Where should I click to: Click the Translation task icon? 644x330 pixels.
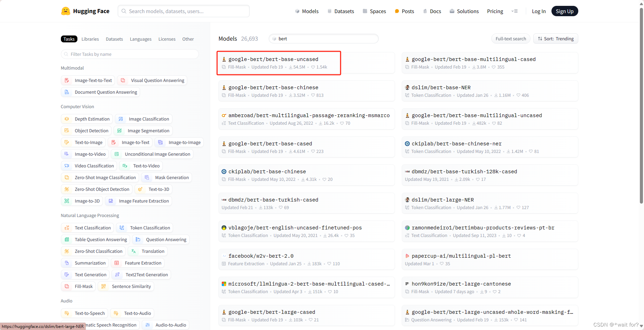pos(134,251)
